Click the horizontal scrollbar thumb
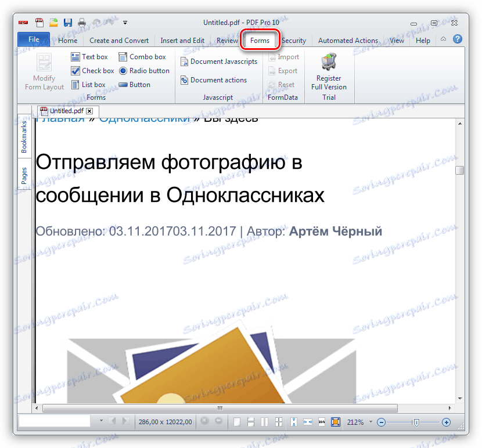Image resolution: width=482 pixels, height=448 pixels. pos(220,408)
